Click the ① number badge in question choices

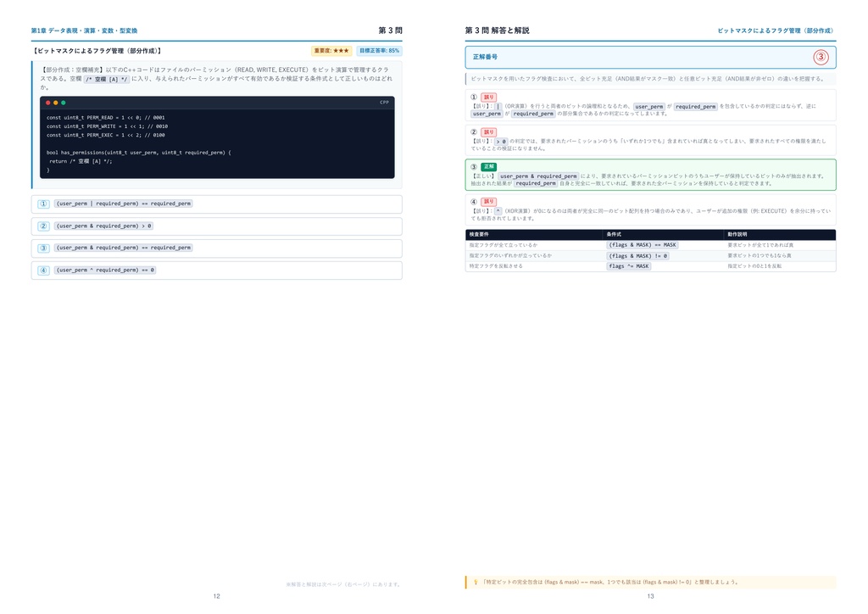pyautogui.click(x=44, y=204)
